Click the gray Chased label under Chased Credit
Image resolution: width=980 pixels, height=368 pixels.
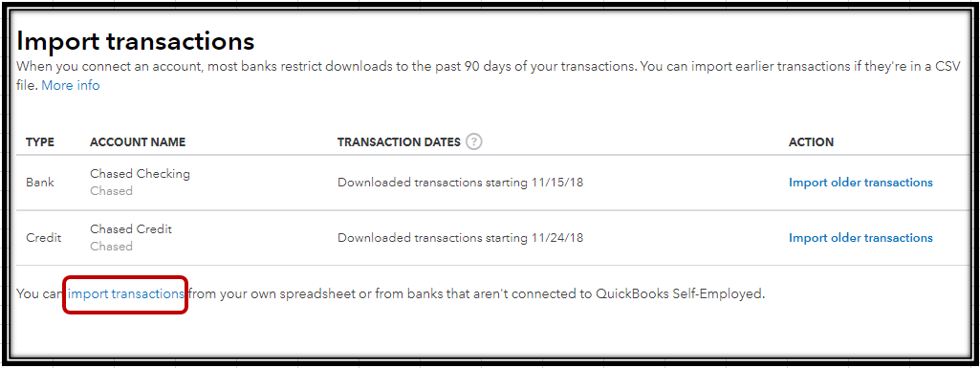coord(111,247)
